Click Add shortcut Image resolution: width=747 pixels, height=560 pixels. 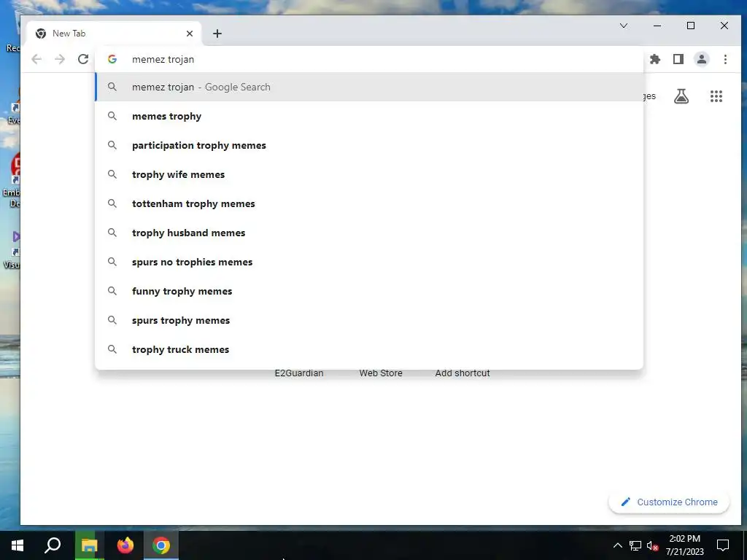[x=462, y=373]
